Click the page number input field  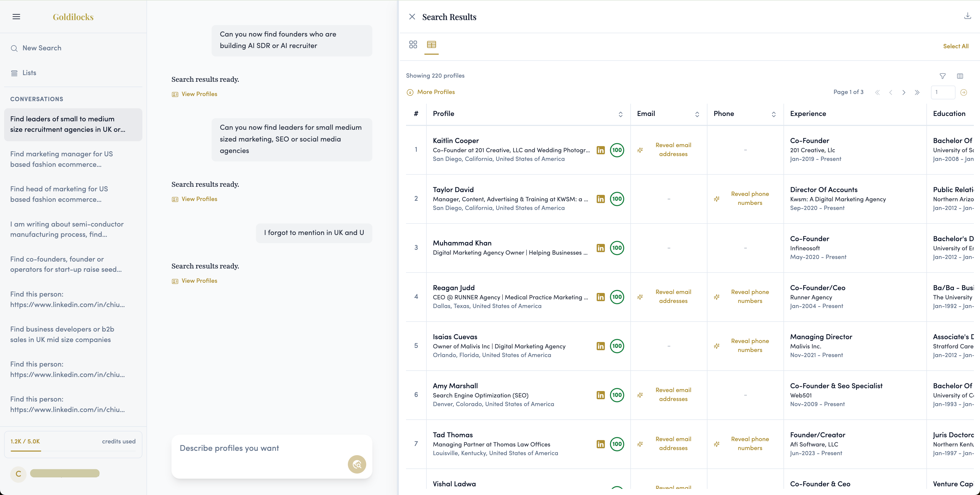coord(943,92)
